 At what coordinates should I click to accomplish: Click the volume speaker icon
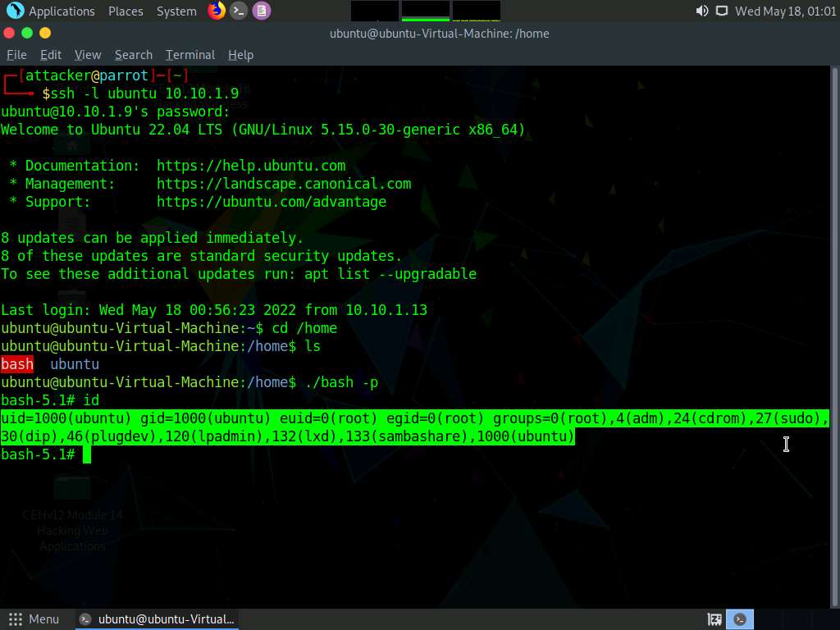point(701,11)
